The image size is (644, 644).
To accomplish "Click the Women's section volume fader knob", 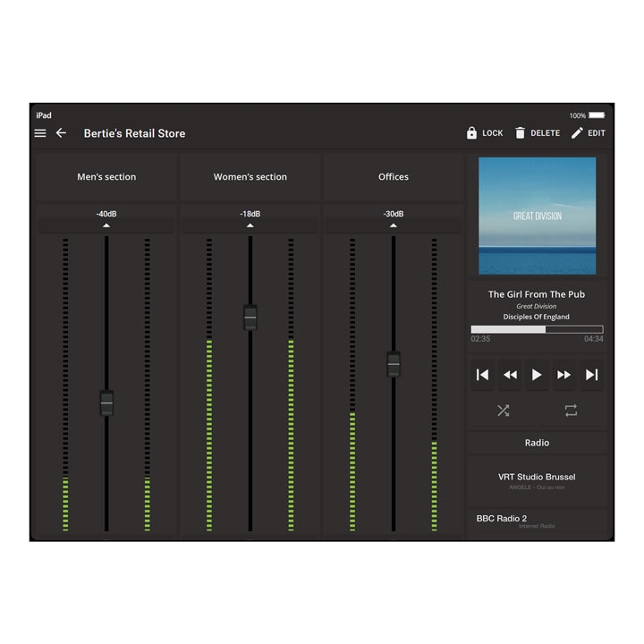I will point(250,317).
